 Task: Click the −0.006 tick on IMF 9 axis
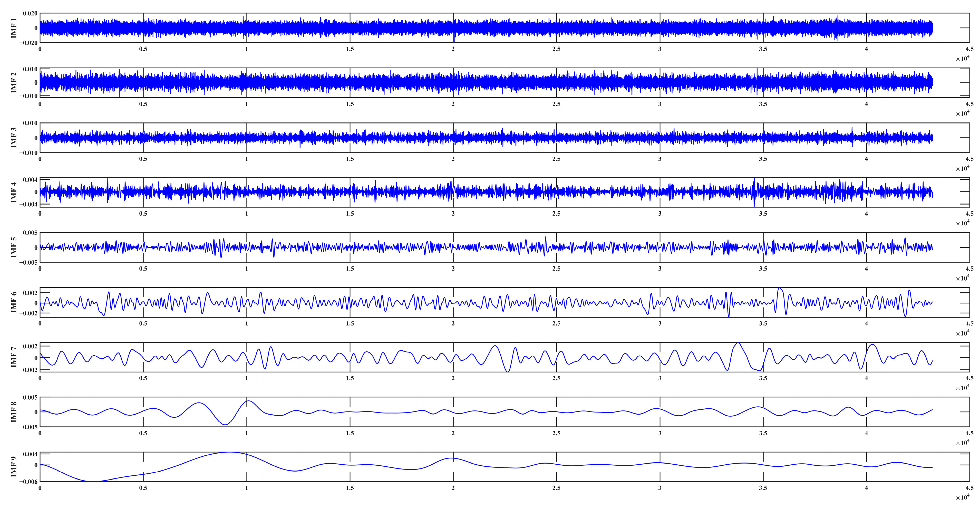tap(28, 482)
